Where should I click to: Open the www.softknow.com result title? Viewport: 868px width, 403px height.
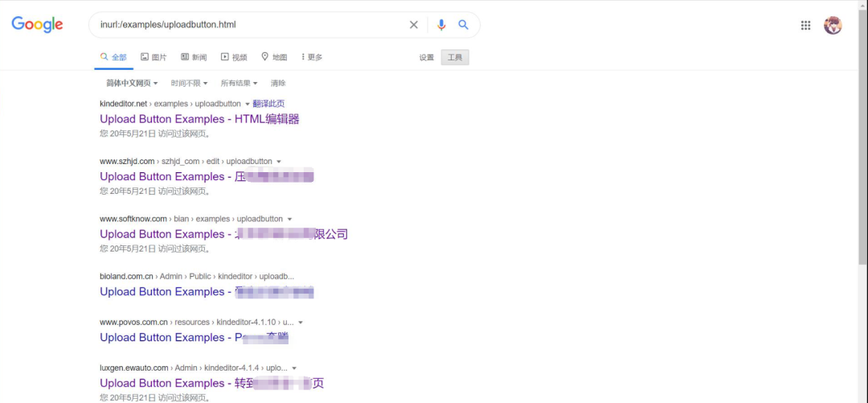coord(223,234)
